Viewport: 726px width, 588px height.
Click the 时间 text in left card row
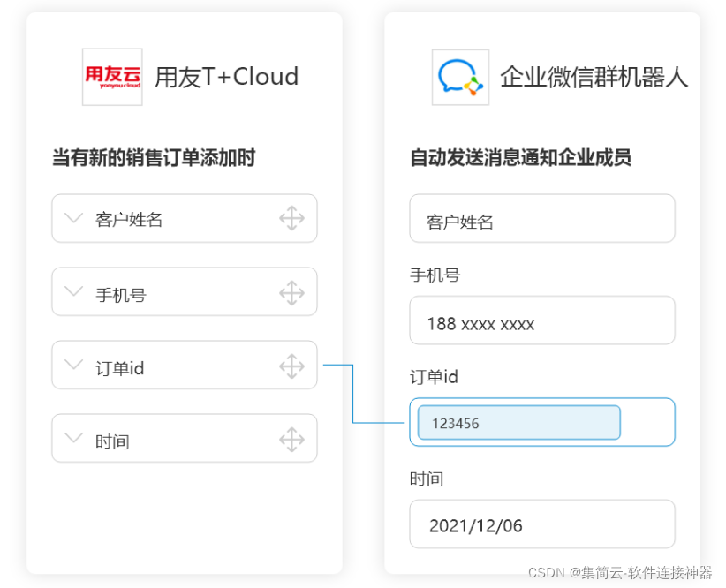(112, 441)
